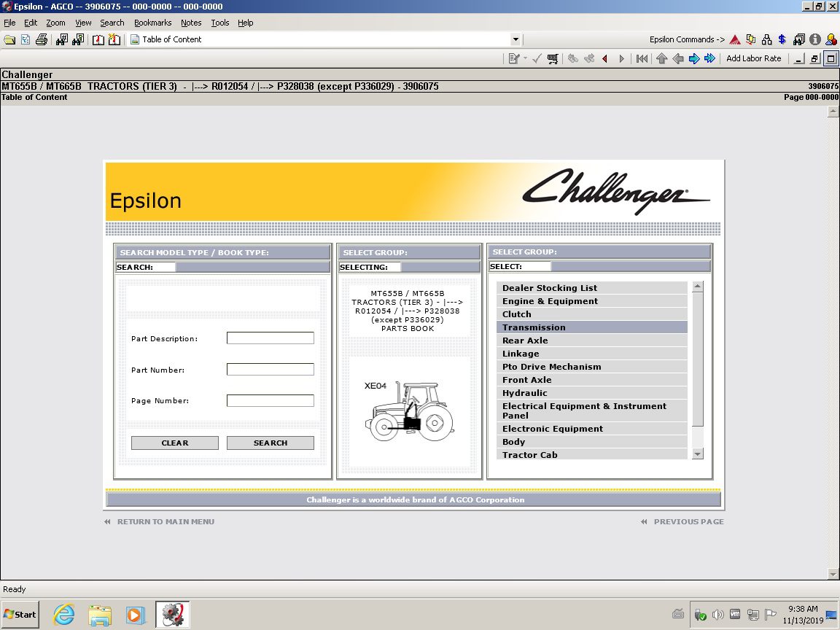
Task: Go forward with blue right arrow
Action: (693, 59)
